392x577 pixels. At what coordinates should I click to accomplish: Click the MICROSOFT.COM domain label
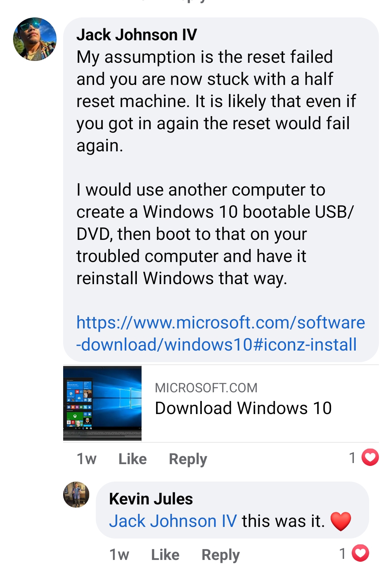pyautogui.click(x=206, y=388)
